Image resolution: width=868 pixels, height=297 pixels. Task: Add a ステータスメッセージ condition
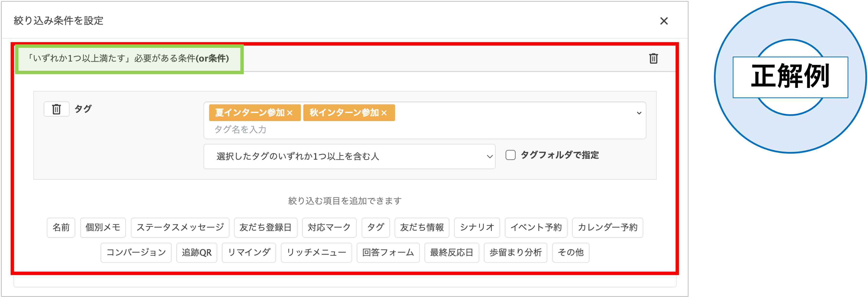[181, 228]
